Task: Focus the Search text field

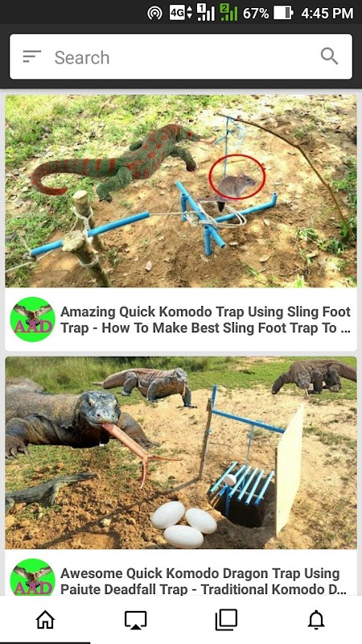Action: [x=180, y=56]
